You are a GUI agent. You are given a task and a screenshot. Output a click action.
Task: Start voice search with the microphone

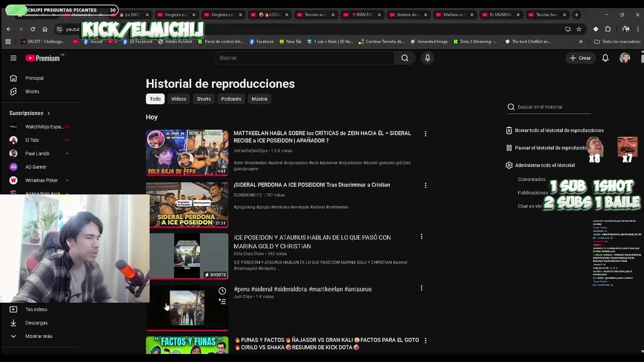click(x=428, y=58)
